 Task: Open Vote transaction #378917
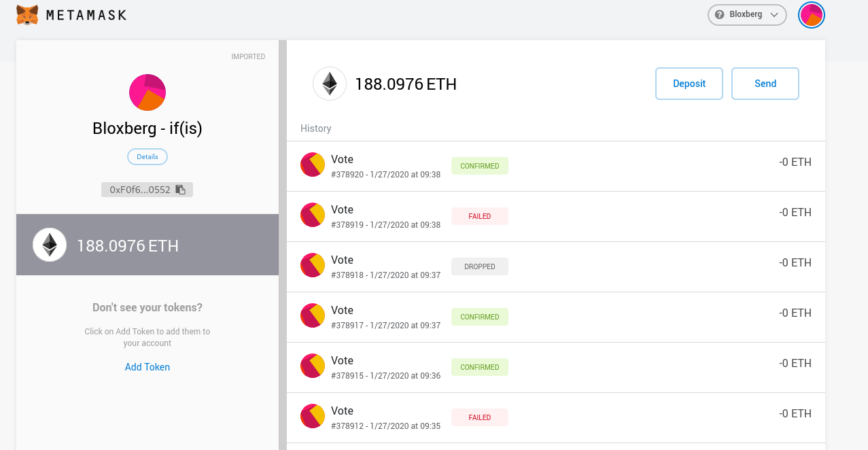coord(556,317)
